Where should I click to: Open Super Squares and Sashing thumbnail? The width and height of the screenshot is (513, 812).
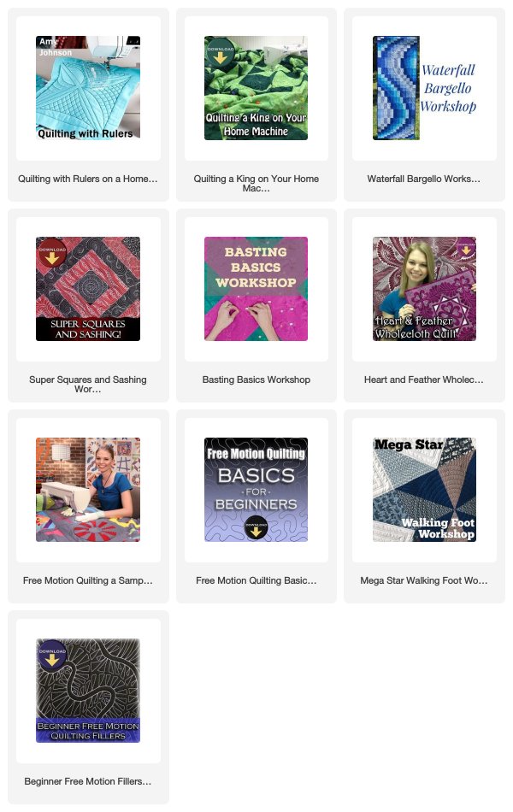[88, 289]
